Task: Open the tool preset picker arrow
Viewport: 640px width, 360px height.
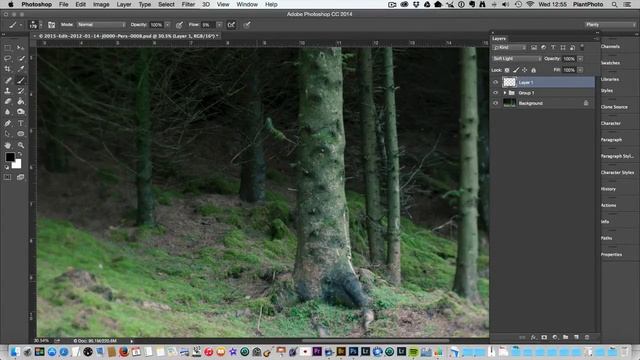Action: (x=21, y=25)
